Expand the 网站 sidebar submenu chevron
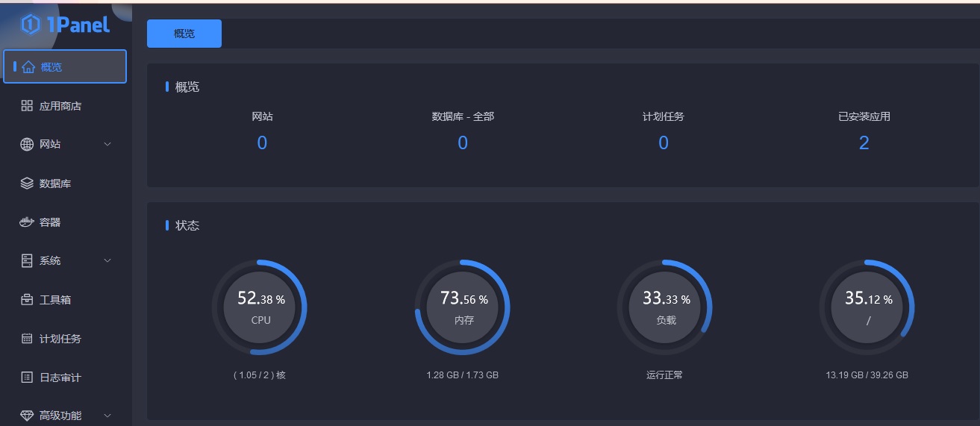Viewport: 980px width, 426px height. pos(107,144)
